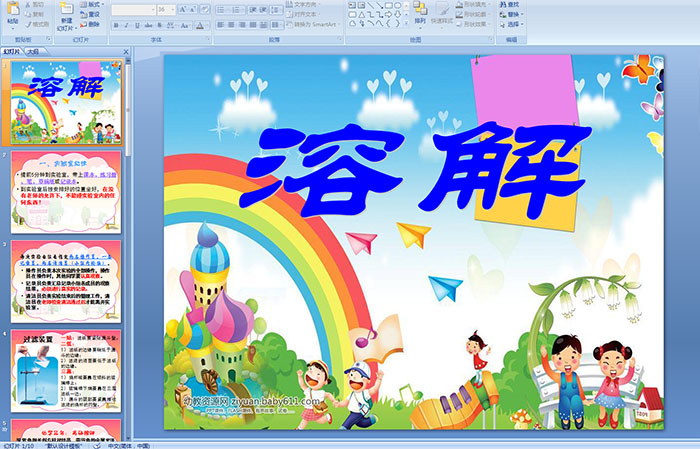Viewport: 700px width, 449px height.
Task: Click Find (查找) binoculars button
Action: [509, 4]
